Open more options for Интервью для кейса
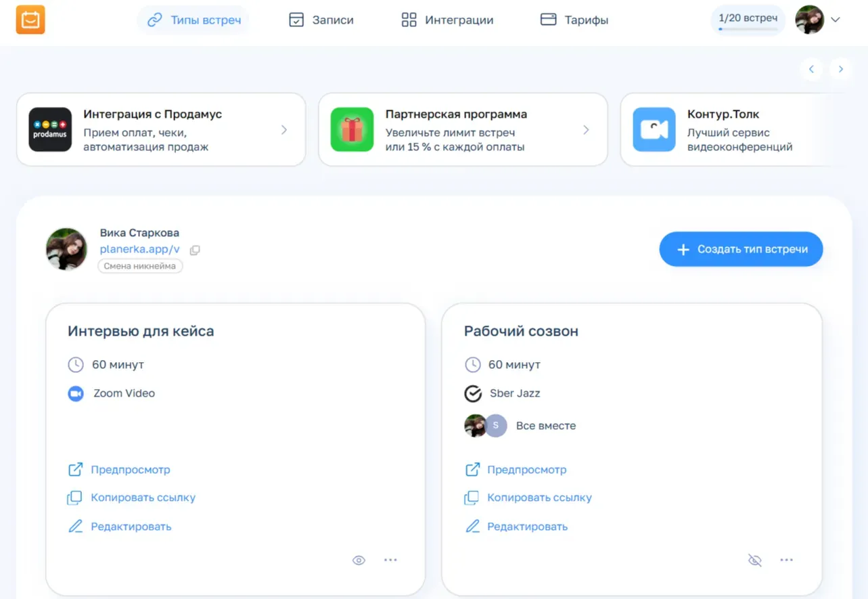Screen dimensions: 868x599 [390, 560]
